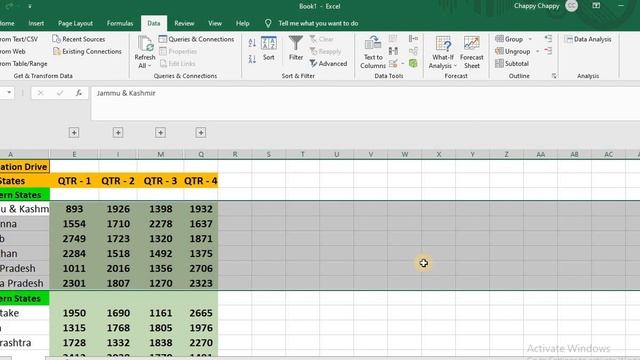Toggle the Filter funnel

coord(296,48)
